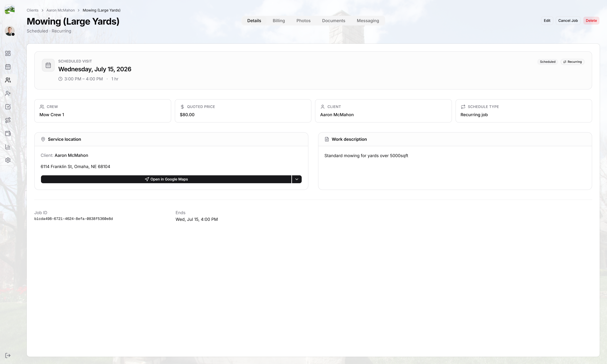607x364 pixels.
Task: Go to Aaron McMahon breadcrumb link
Action: tap(61, 10)
